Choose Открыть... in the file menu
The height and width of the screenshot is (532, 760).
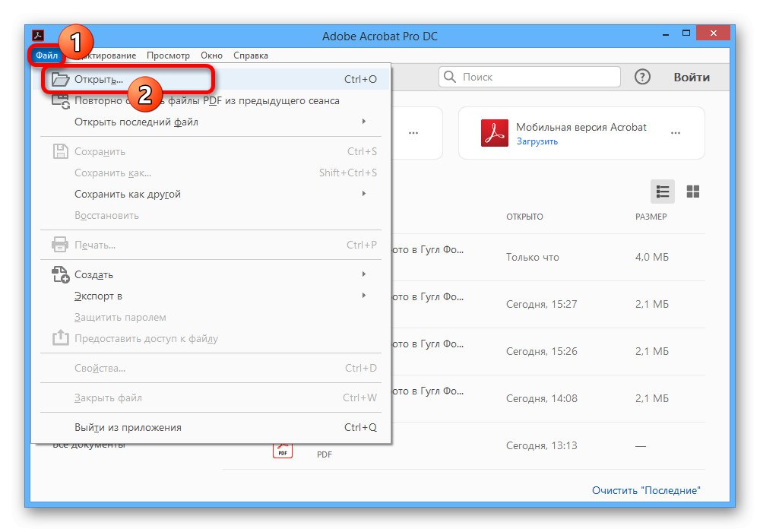pyautogui.click(x=211, y=79)
